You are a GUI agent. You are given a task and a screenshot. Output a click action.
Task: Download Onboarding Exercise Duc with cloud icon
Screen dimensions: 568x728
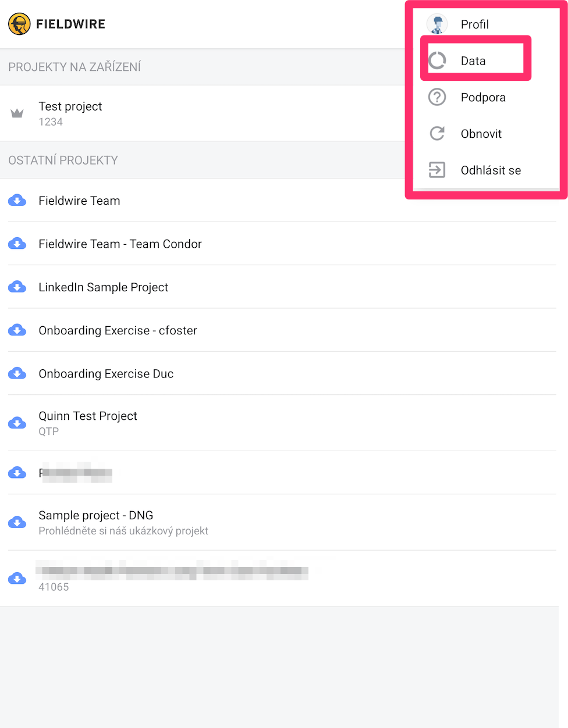click(x=17, y=374)
